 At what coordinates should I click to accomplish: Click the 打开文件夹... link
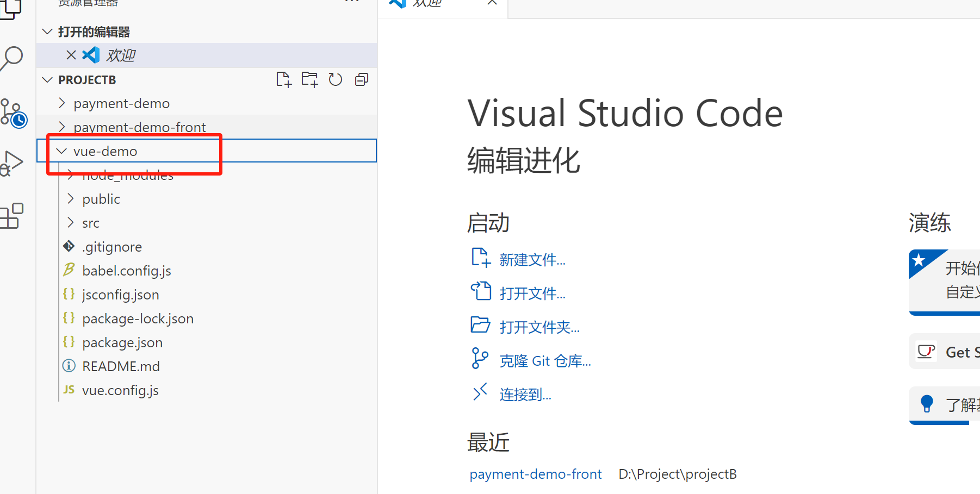tap(539, 327)
